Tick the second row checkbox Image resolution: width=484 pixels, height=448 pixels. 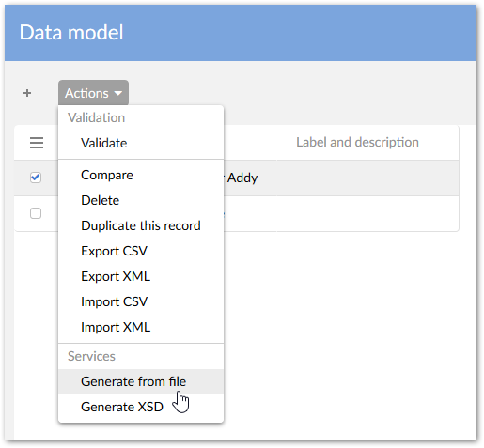click(x=36, y=213)
